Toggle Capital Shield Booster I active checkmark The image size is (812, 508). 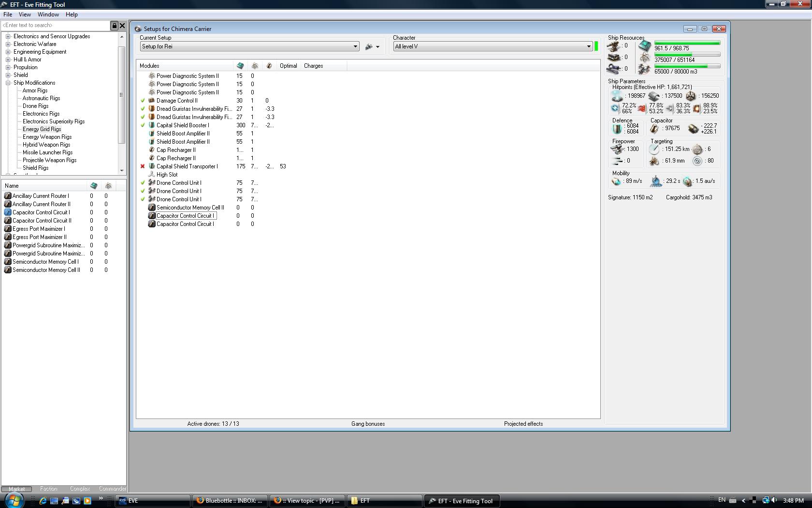pos(143,125)
